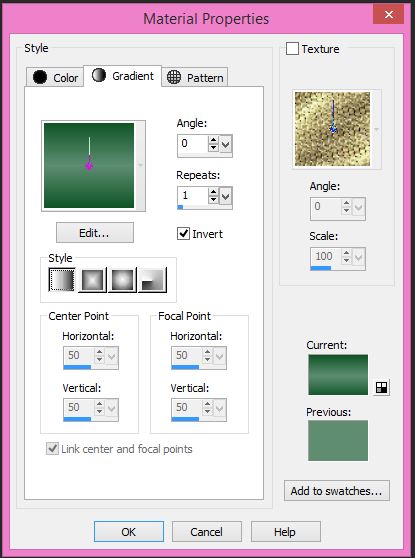Click Add to swatches button
Screen dimensions: 415x558
pos(337,491)
